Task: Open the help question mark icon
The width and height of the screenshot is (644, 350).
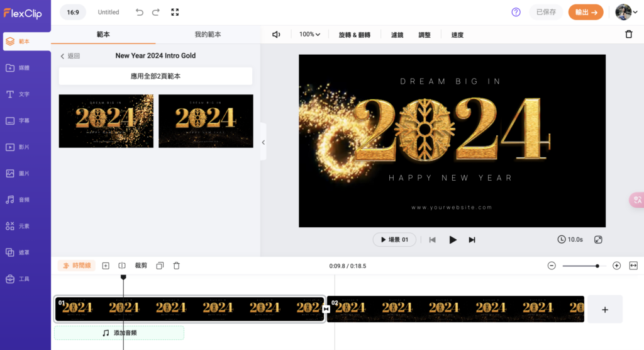Action: [x=516, y=13]
